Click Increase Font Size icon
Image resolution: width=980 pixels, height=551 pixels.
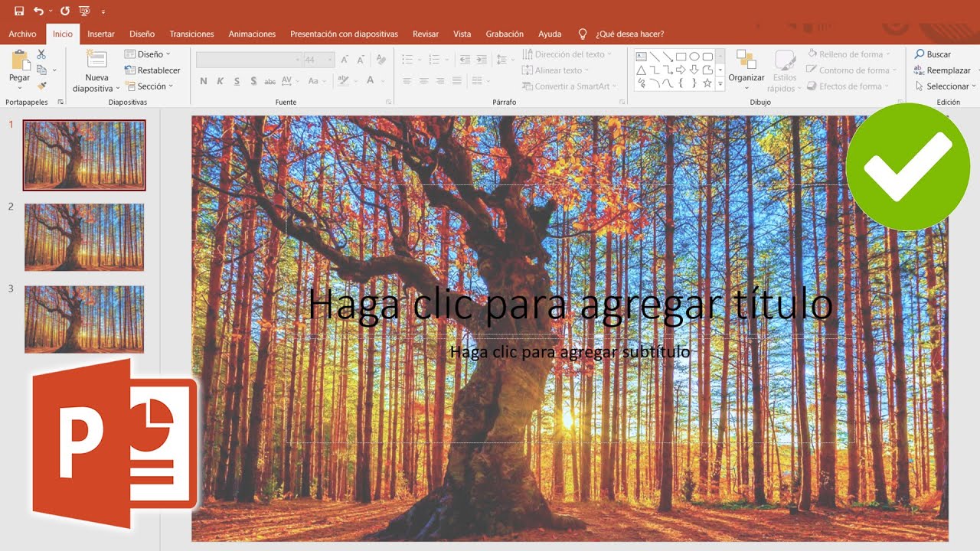[x=345, y=60]
